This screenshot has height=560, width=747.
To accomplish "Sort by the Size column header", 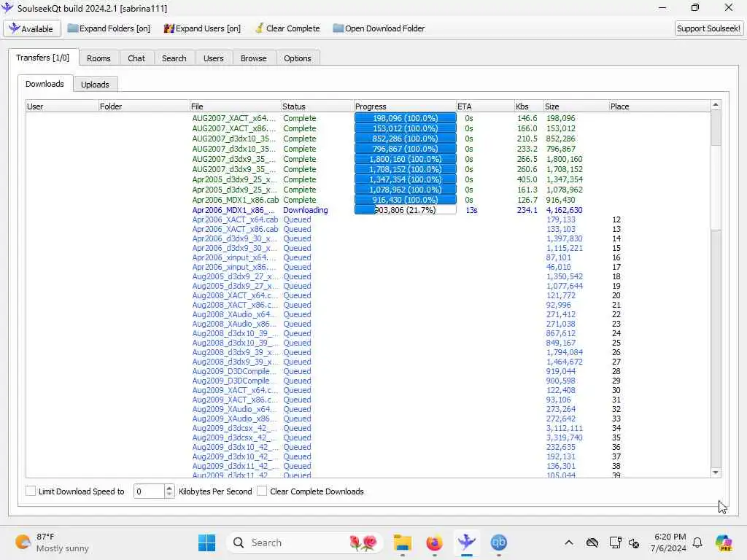I will coord(576,106).
